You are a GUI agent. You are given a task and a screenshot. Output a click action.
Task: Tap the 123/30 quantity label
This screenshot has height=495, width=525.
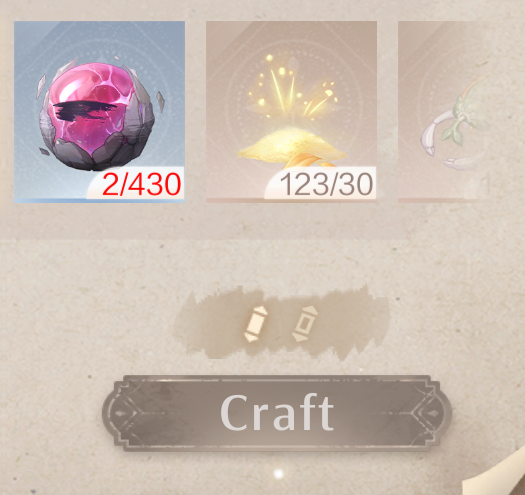pyautogui.click(x=326, y=185)
